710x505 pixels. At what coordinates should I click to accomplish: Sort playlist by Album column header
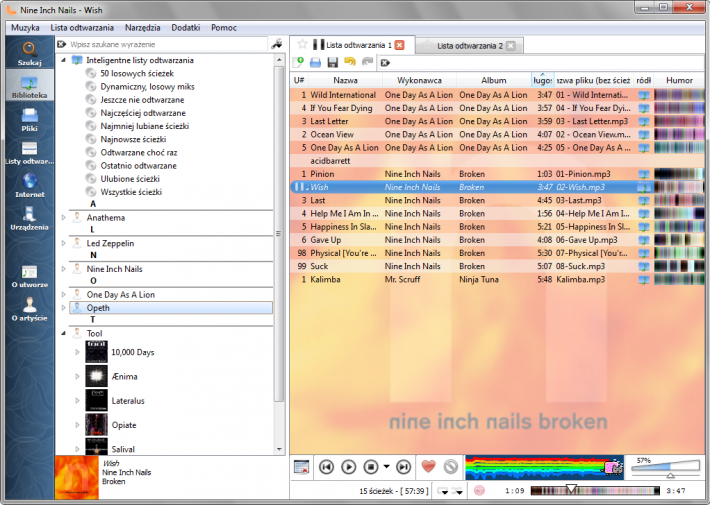pyautogui.click(x=494, y=80)
